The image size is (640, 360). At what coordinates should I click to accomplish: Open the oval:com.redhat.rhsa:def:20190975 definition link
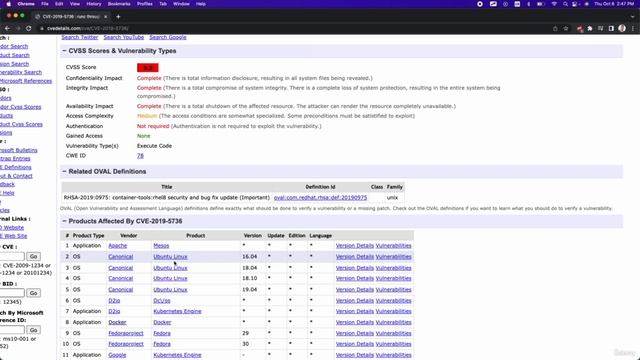pos(320,198)
